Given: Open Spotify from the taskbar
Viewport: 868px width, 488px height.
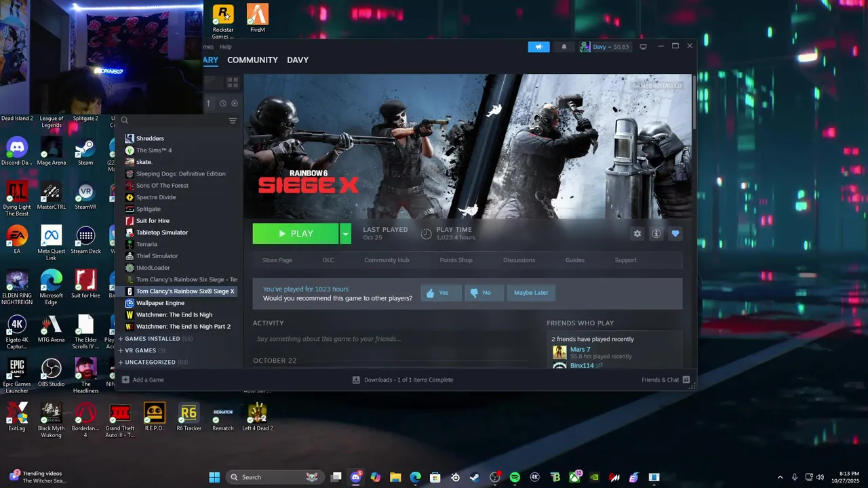Looking at the screenshot, I should pos(515,477).
